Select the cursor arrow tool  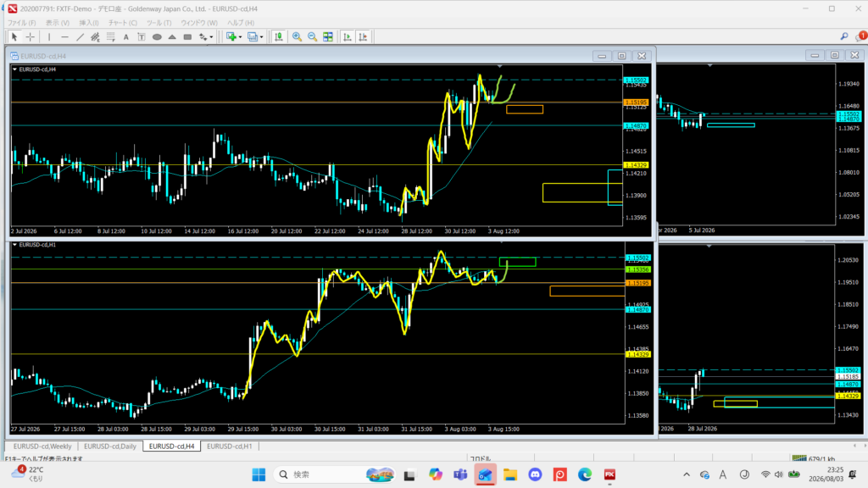tap(14, 37)
